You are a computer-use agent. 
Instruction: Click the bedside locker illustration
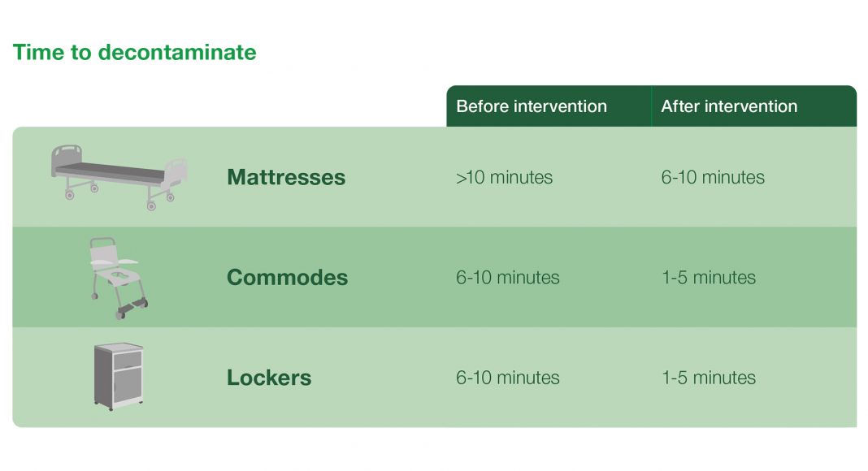tap(118, 376)
